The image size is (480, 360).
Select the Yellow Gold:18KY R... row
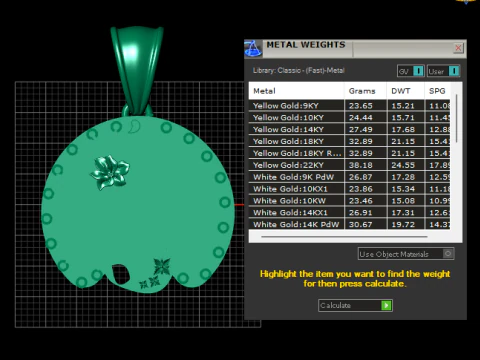[349, 153]
